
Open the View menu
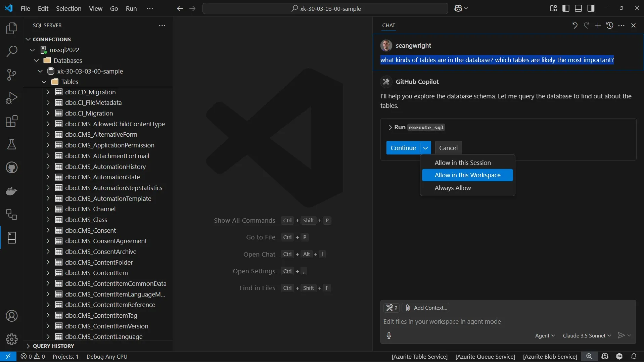pyautogui.click(x=96, y=8)
